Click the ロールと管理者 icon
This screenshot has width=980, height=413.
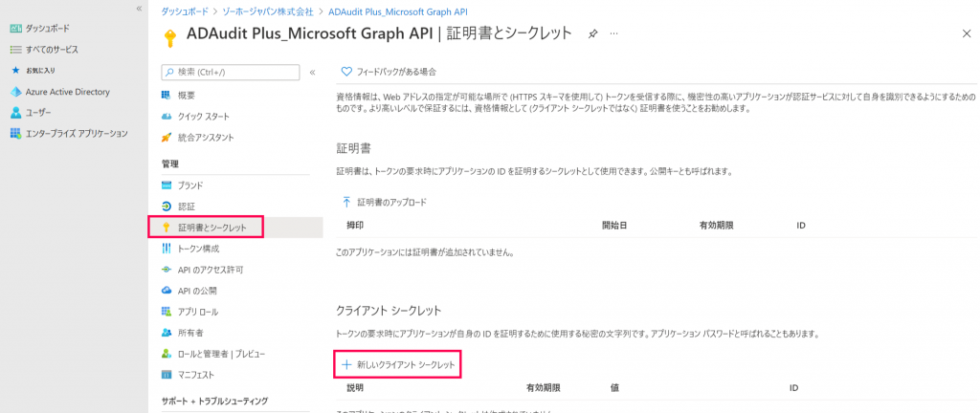[167, 354]
